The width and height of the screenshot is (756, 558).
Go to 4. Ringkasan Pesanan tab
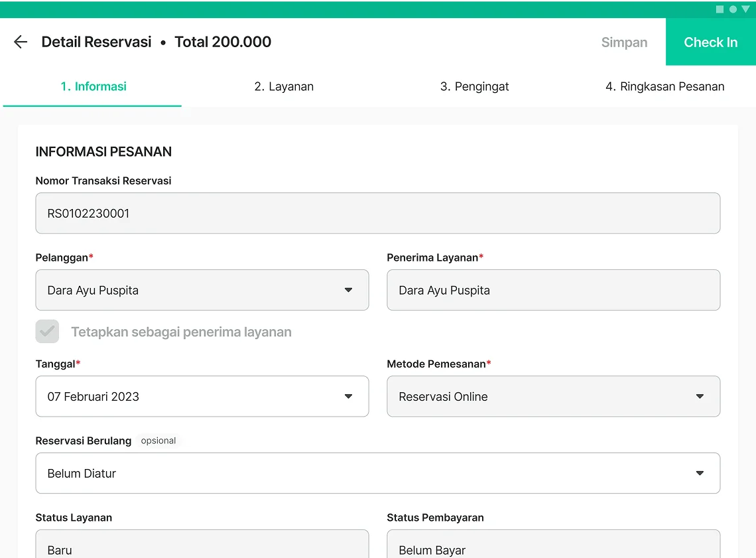point(664,86)
